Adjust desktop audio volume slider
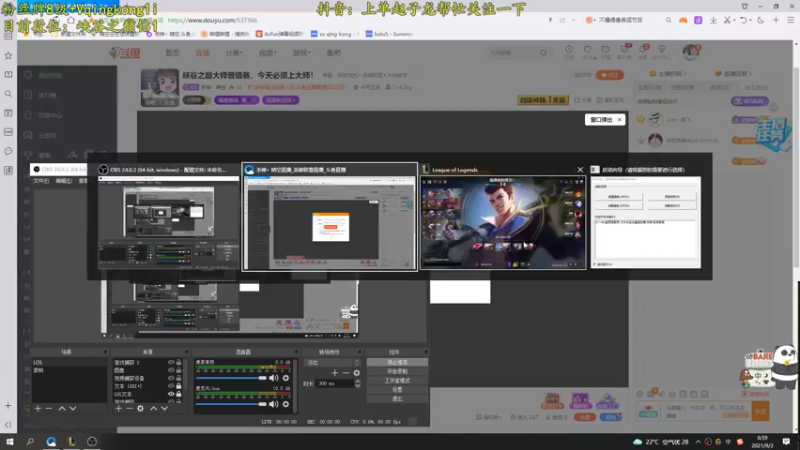The image size is (800, 450). (231, 378)
